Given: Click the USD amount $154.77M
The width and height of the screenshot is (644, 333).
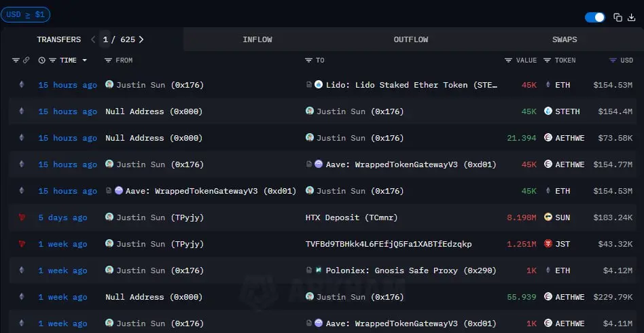Looking at the screenshot, I should pos(613,164).
